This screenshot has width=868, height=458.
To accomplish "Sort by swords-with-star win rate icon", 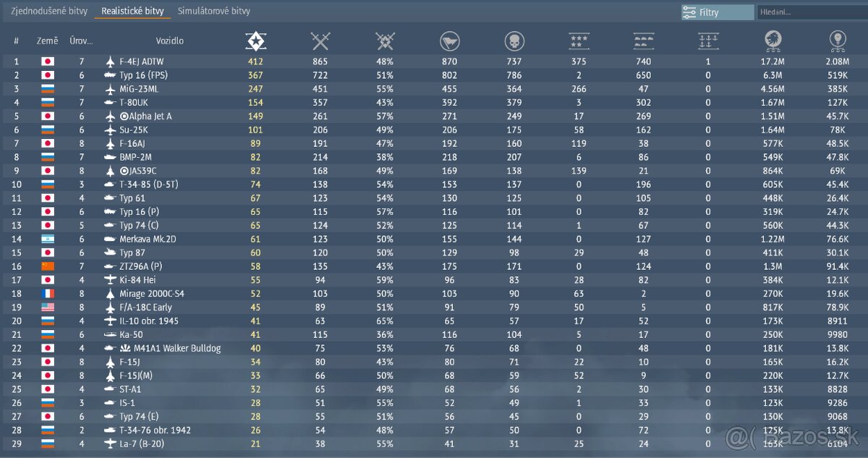I will pyautogui.click(x=385, y=41).
